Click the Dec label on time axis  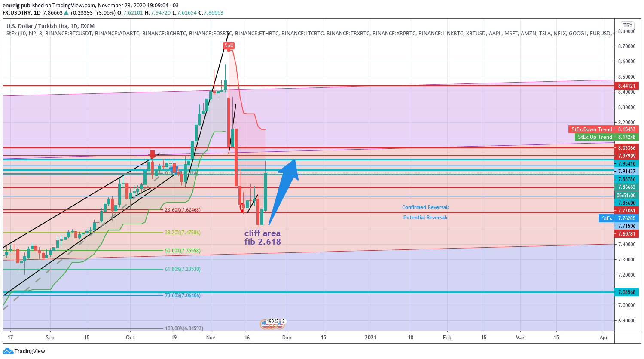coord(287,338)
